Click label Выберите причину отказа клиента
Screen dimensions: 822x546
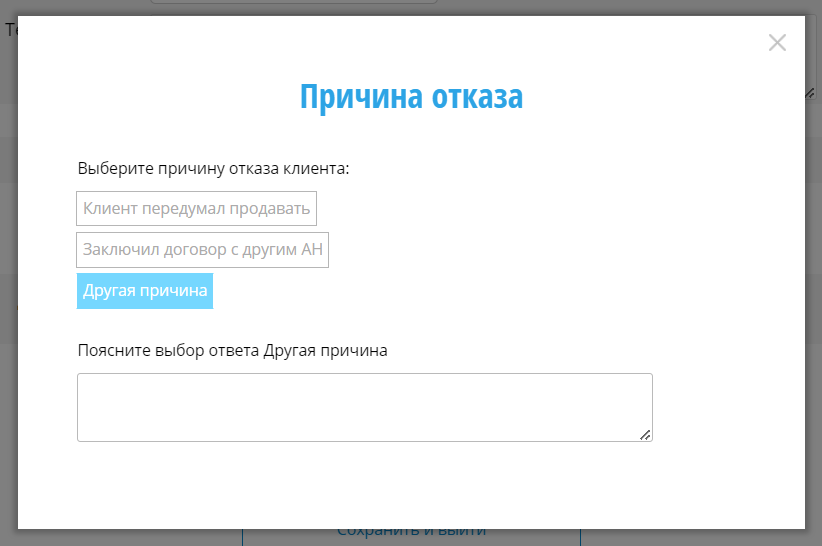click(x=213, y=168)
